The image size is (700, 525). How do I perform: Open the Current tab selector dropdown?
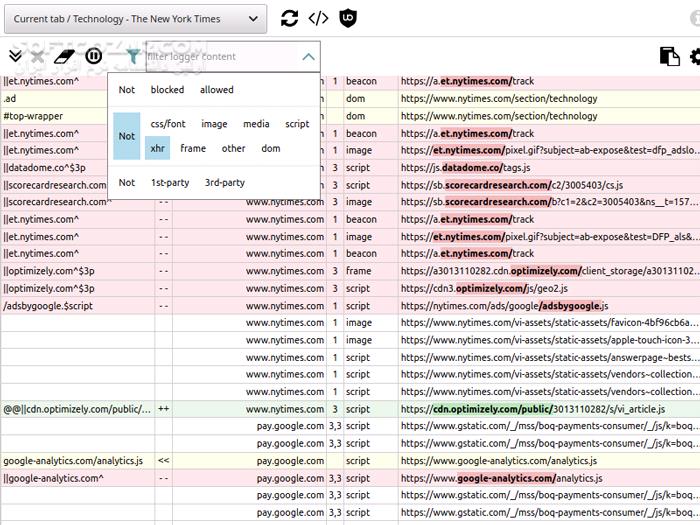click(136, 19)
